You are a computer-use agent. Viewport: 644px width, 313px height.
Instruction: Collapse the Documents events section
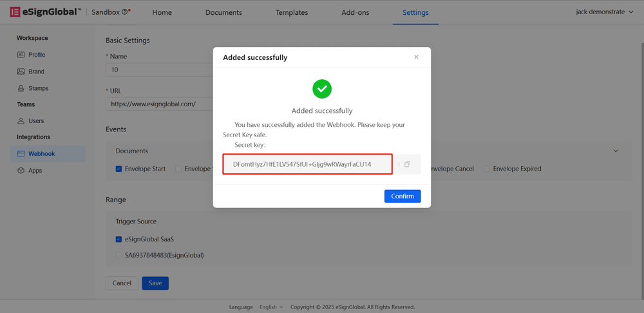(615, 151)
